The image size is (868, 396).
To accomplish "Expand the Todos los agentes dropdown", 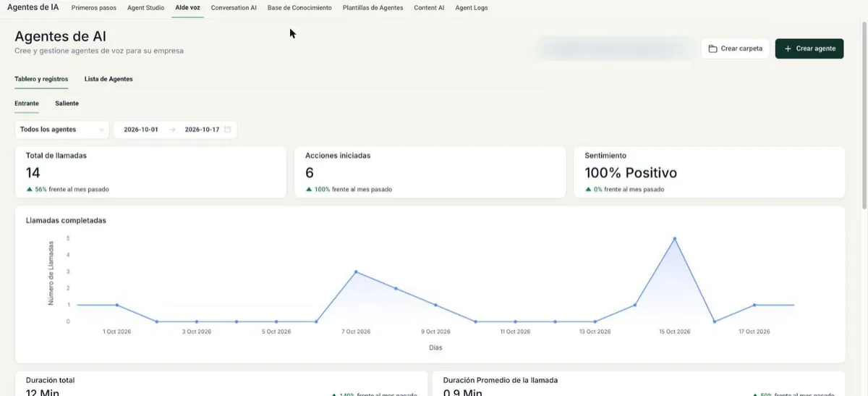I will tap(62, 130).
